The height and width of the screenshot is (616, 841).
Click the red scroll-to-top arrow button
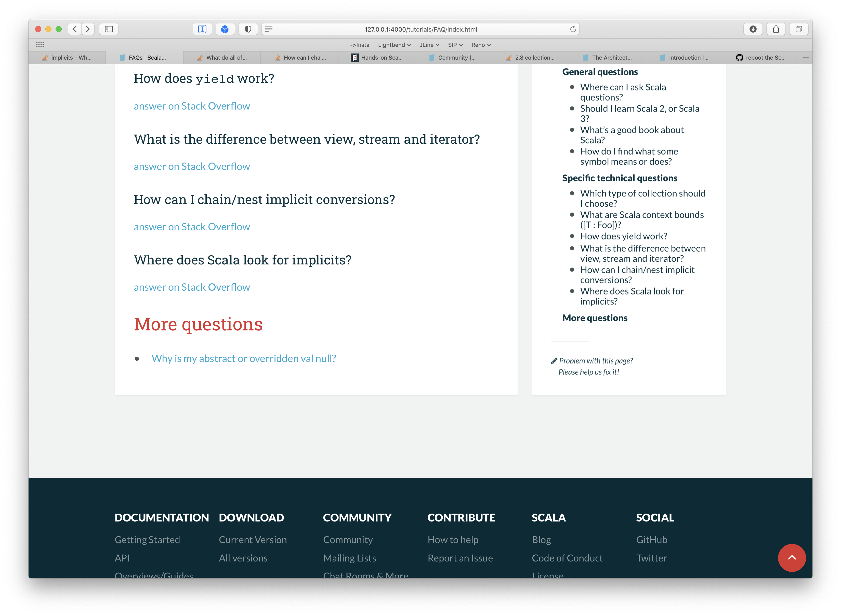click(x=792, y=558)
